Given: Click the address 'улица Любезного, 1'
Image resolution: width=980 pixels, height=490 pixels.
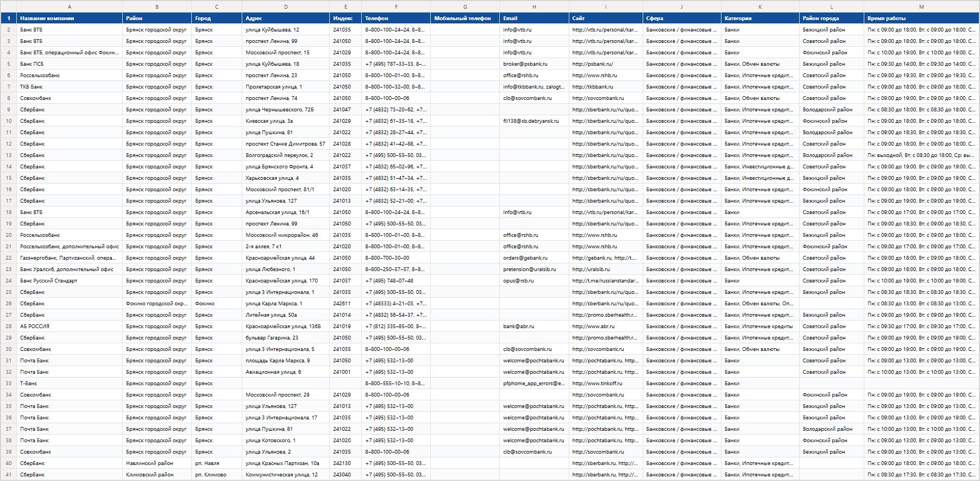Looking at the screenshot, I should [x=286, y=269].
